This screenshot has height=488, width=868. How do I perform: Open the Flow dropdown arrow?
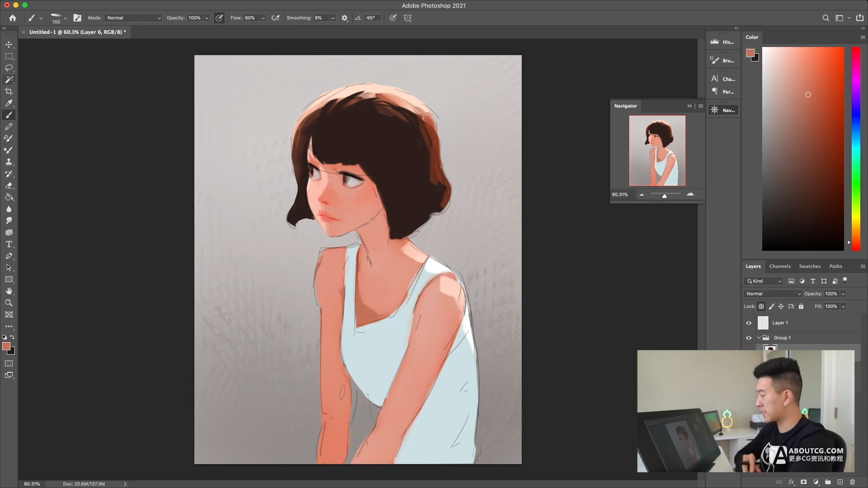point(263,18)
